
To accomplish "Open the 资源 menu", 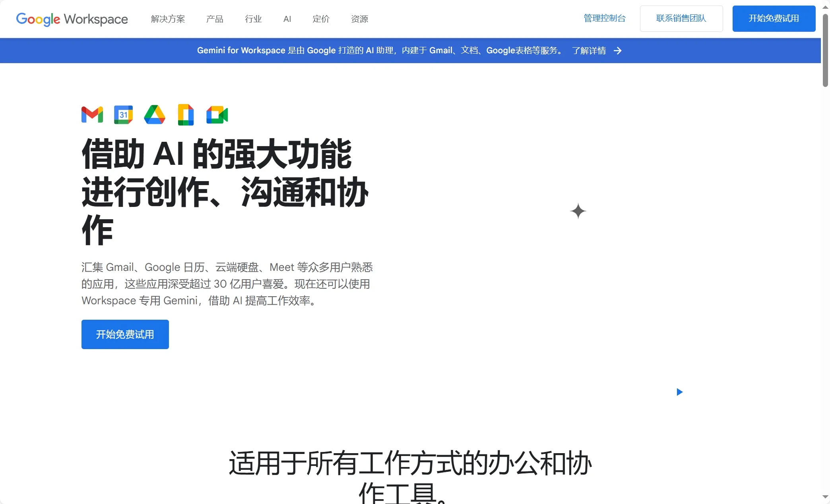I will (359, 19).
